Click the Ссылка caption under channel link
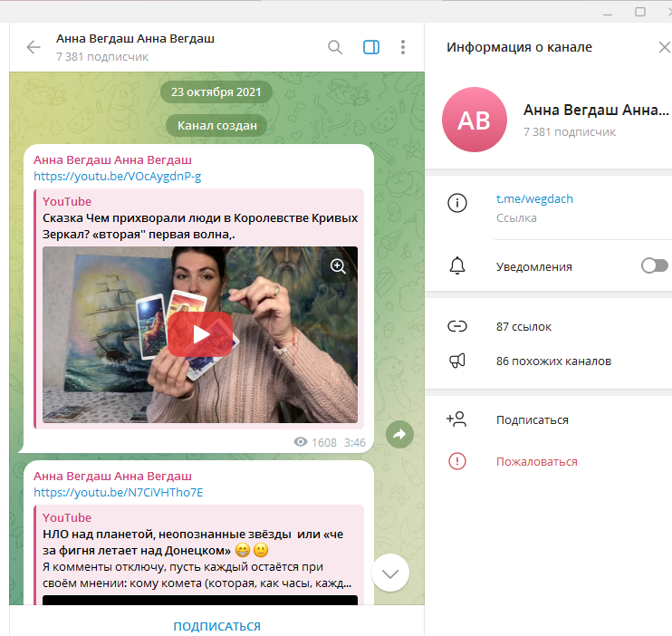Screen dimensions: 672x636 tap(516, 218)
